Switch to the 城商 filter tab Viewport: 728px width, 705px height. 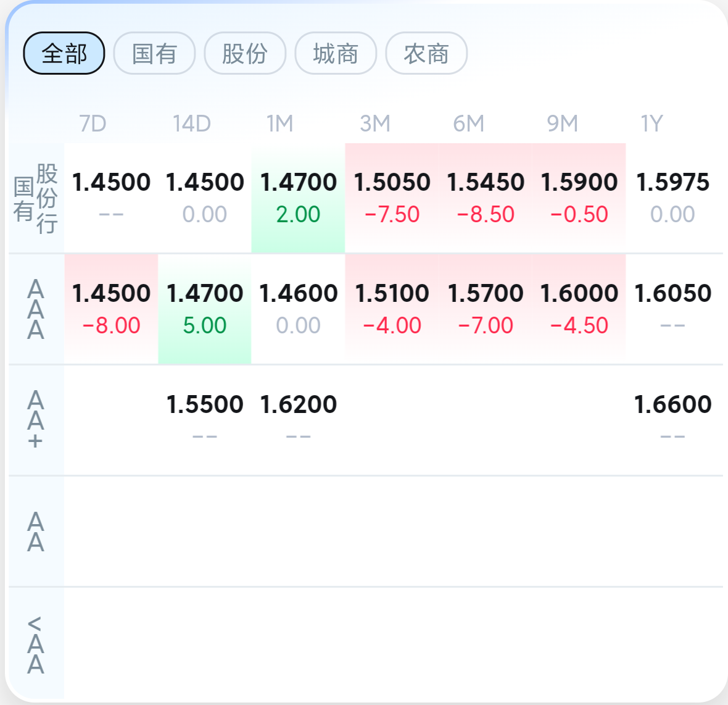tap(336, 54)
